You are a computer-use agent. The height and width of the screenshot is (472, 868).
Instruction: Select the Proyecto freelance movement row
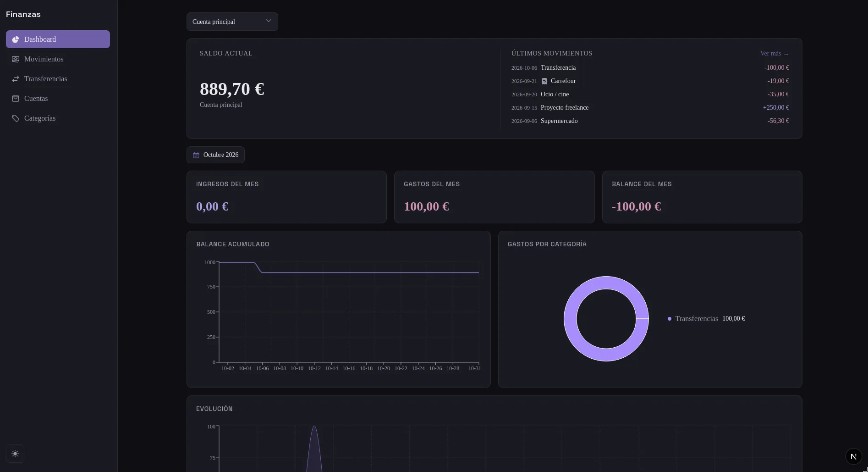coord(650,108)
